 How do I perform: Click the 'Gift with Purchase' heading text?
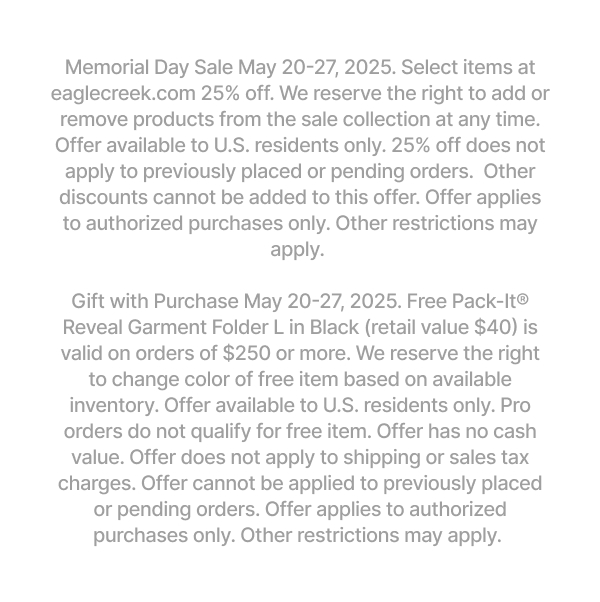pyautogui.click(x=155, y=301)
